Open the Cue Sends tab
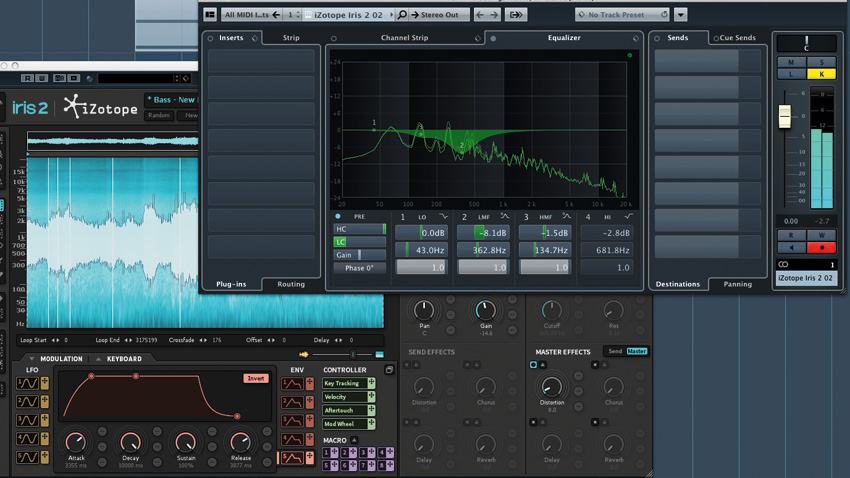 [x=737, y=38]
